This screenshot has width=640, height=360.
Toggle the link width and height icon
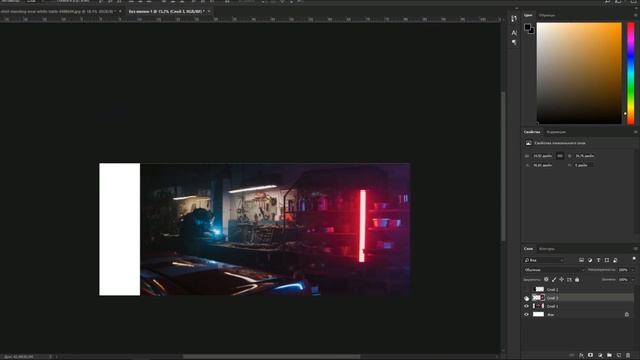coord(560,156)
